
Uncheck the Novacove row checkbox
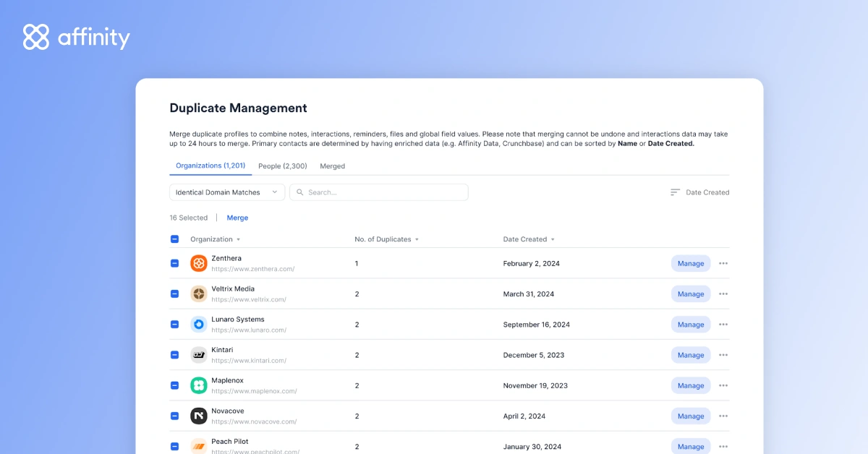click(x=174, y=416)
